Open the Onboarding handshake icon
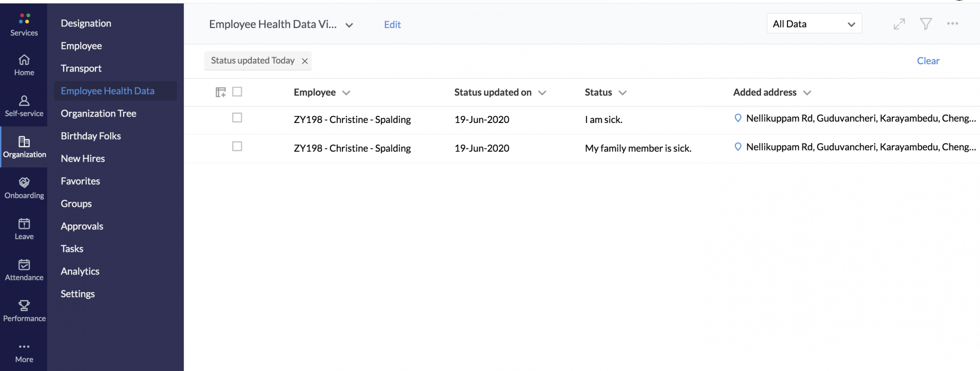This screenshot has height=371, width=980. tap(24, 182)
